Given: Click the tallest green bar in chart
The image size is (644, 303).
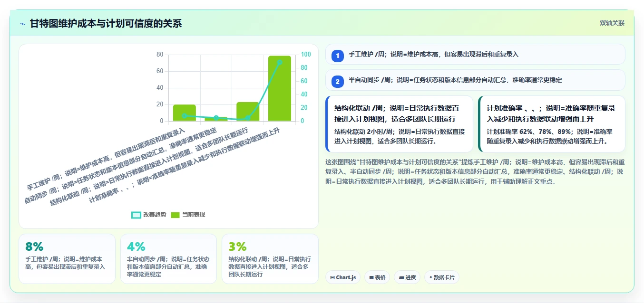Looking at the screenshot, I should 279,88.
